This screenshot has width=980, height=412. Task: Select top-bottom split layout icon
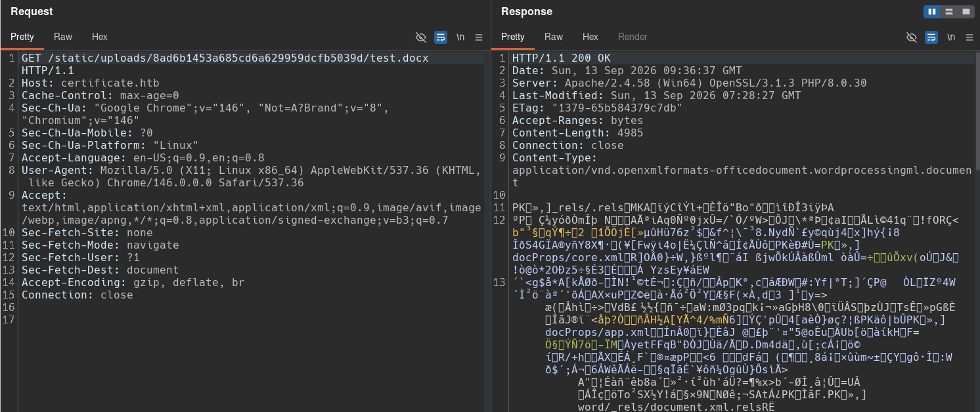pyautogui.click(x=949, y=11)
